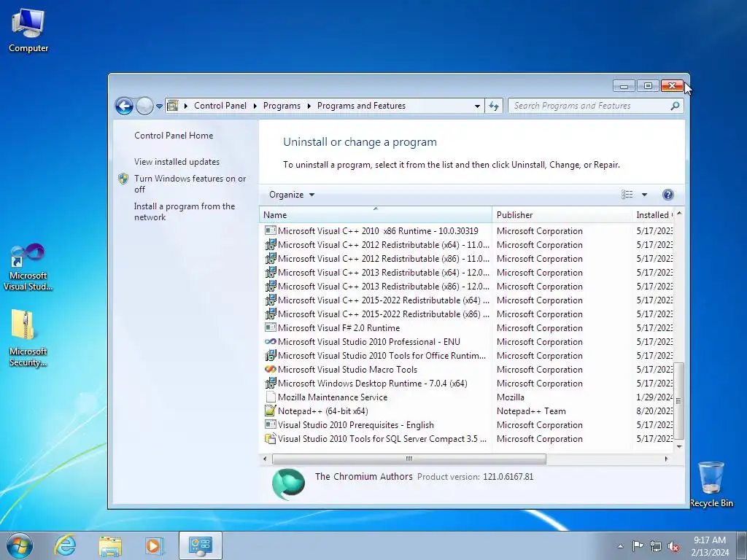Image resolution: width=747 pixels, height=560 pixels.
Task: Select Visual Studio 2010 Tools for Office icon
Action: click(x=270, y=355)
